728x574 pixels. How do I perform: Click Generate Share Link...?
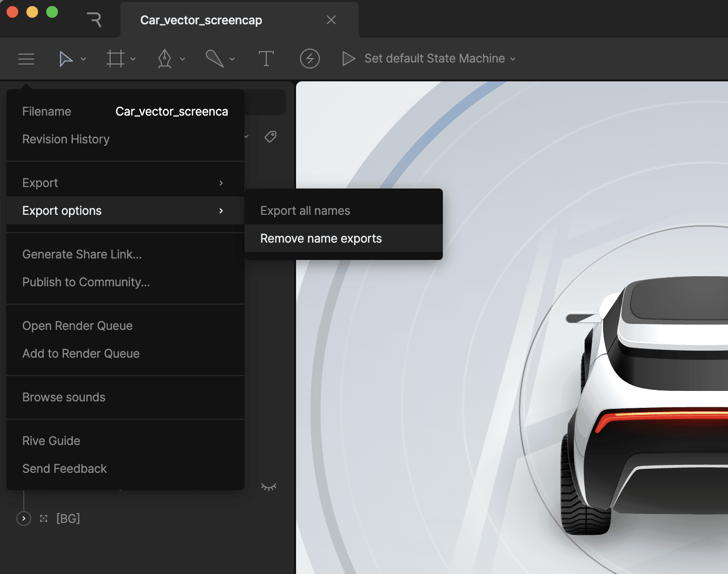pos(82,255)
